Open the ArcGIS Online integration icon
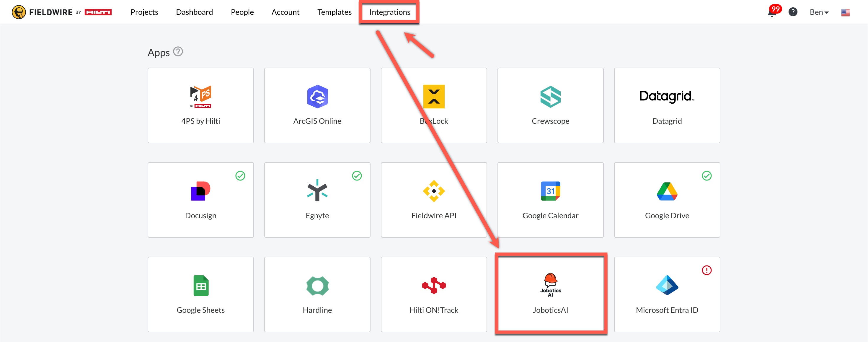This screenshot has height=342, width=868. click(317, 96)
